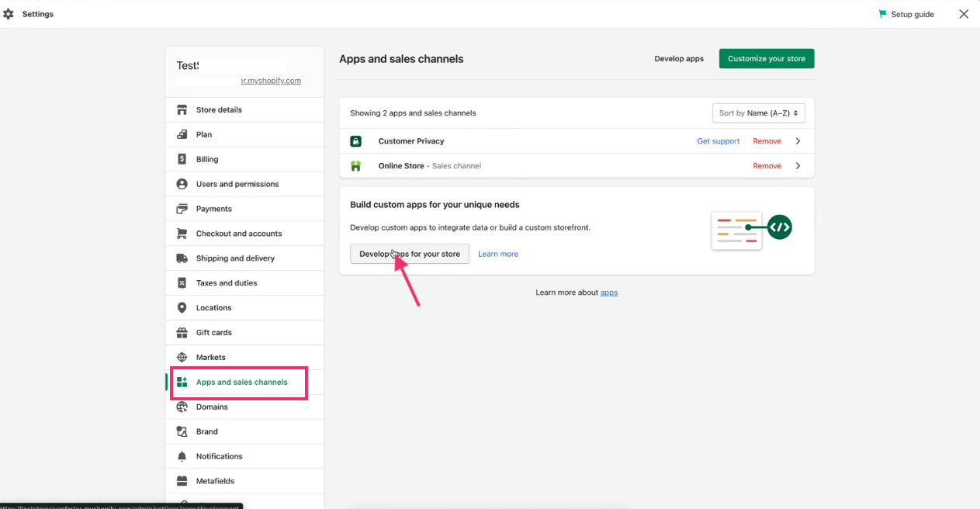Click the Payments card icon
Image resolution: width=980 pixels, height=509 pixels.
click(182, 209)
